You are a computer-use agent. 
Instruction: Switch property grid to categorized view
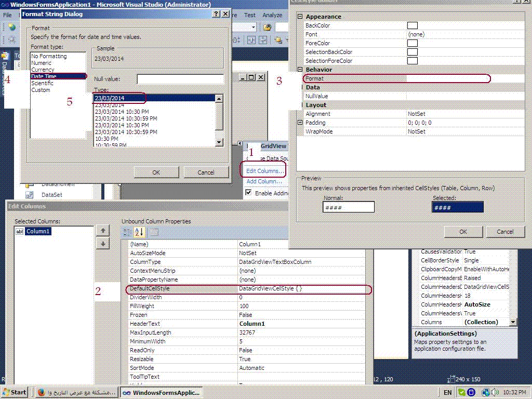point(127,232)
